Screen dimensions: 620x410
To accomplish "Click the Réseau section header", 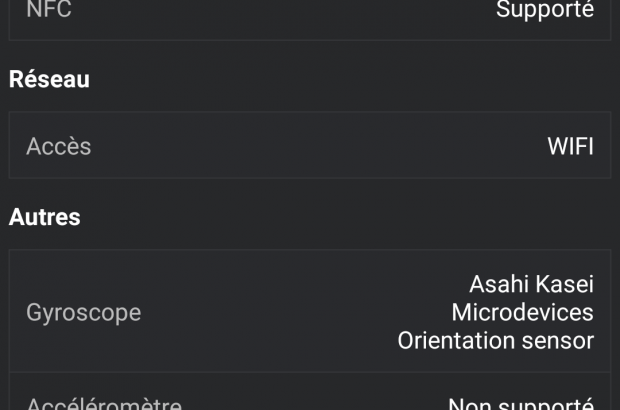I will (x=49, y=79).
